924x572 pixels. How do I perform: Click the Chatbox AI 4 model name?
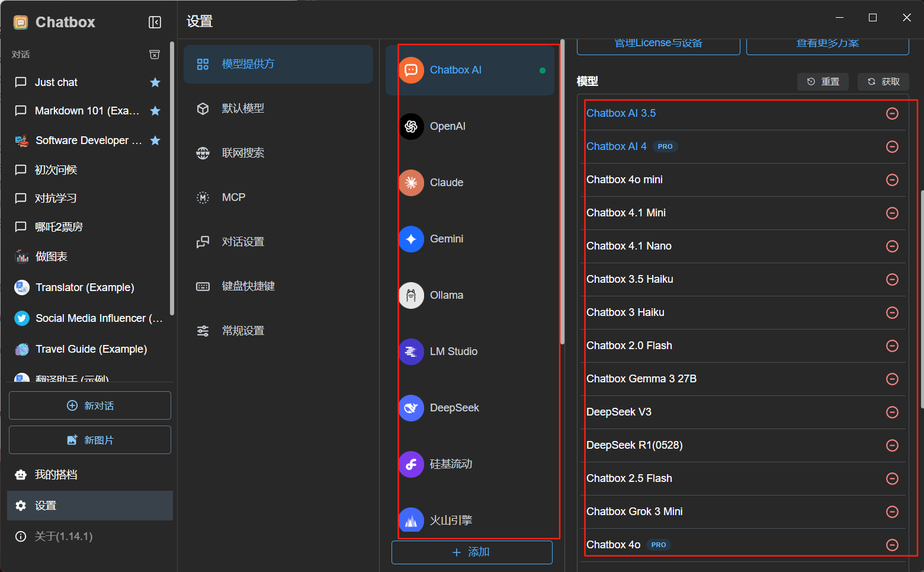click(617, 146)
